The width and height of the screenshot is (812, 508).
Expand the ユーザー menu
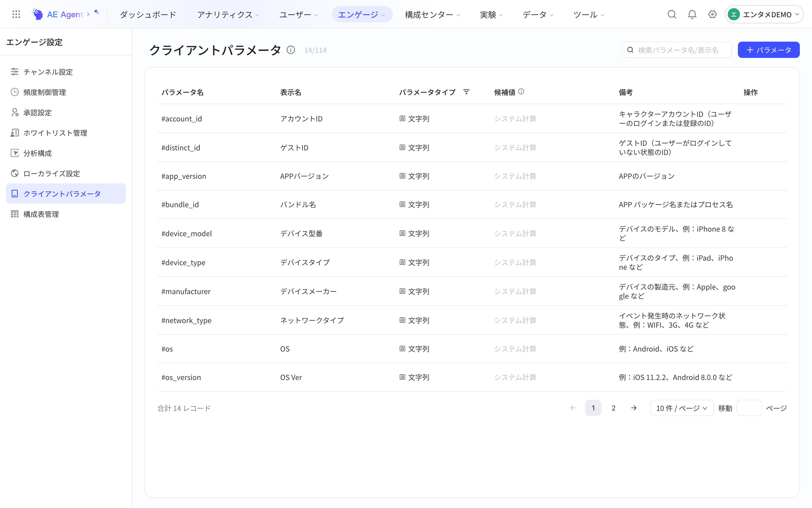click(x=299, y=14)
